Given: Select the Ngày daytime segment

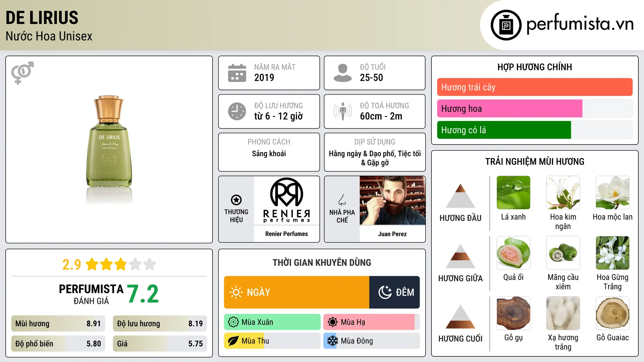Looking at the screenshot, I should [297, 292].
